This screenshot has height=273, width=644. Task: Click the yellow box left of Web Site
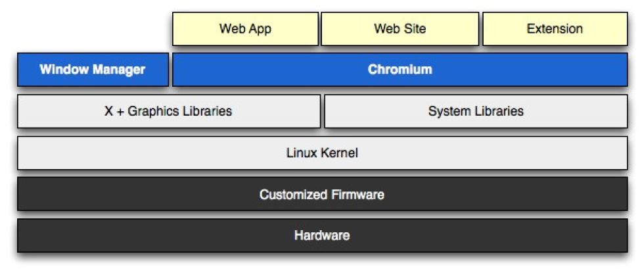pyautogui.click(x=245, y=29)
